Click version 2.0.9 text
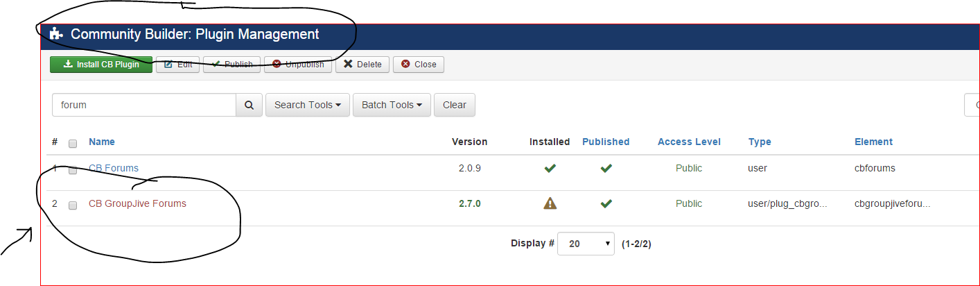Image resolution: width=980 pixels, height=286 pixels. pos(469,168)
